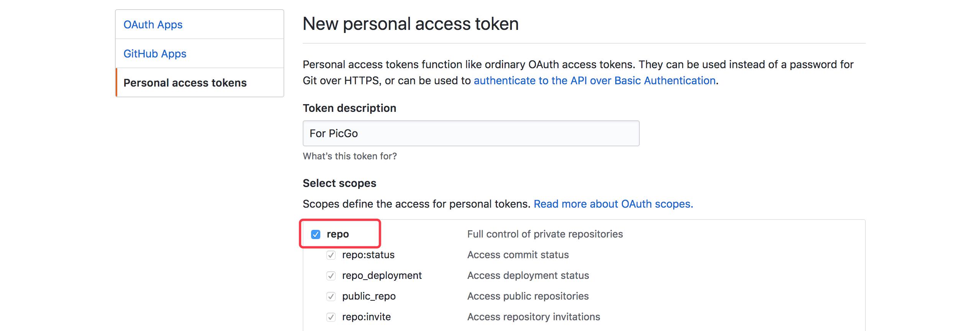Click the repo_deployment scope label
This screenshot has width=980, height=331.
[382, 275]
